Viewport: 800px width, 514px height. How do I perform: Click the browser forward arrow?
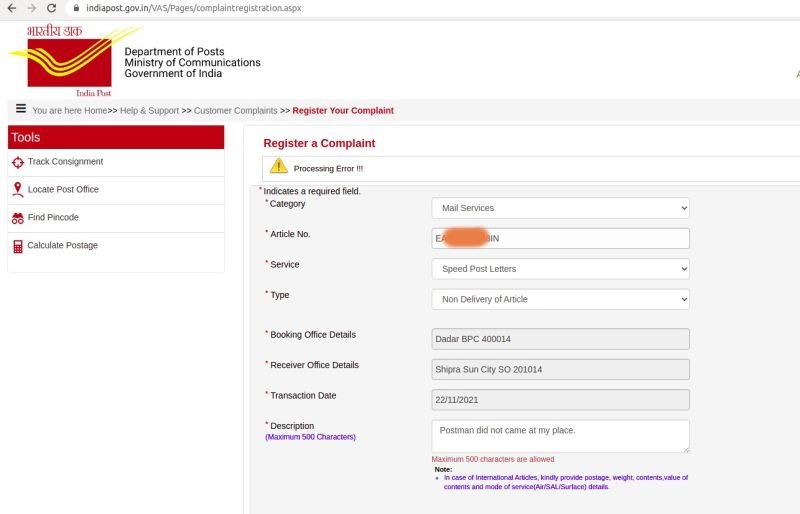(x=32, y=8)
